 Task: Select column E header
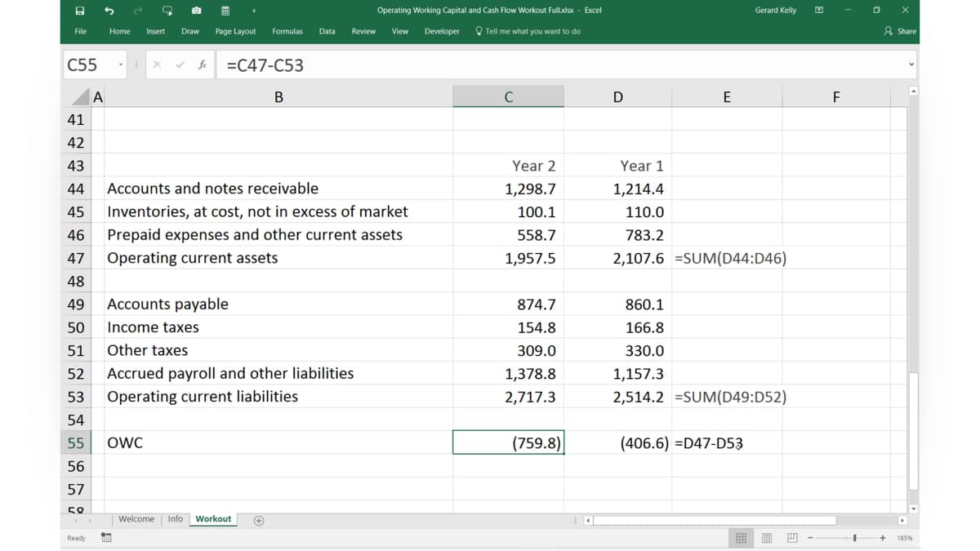point(727,97)
